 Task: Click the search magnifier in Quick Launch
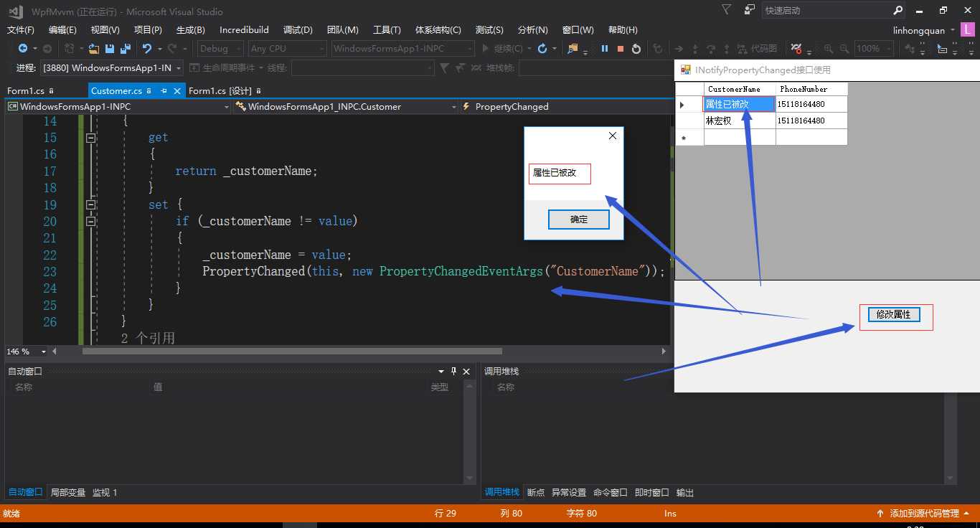[x=898, y=11]
